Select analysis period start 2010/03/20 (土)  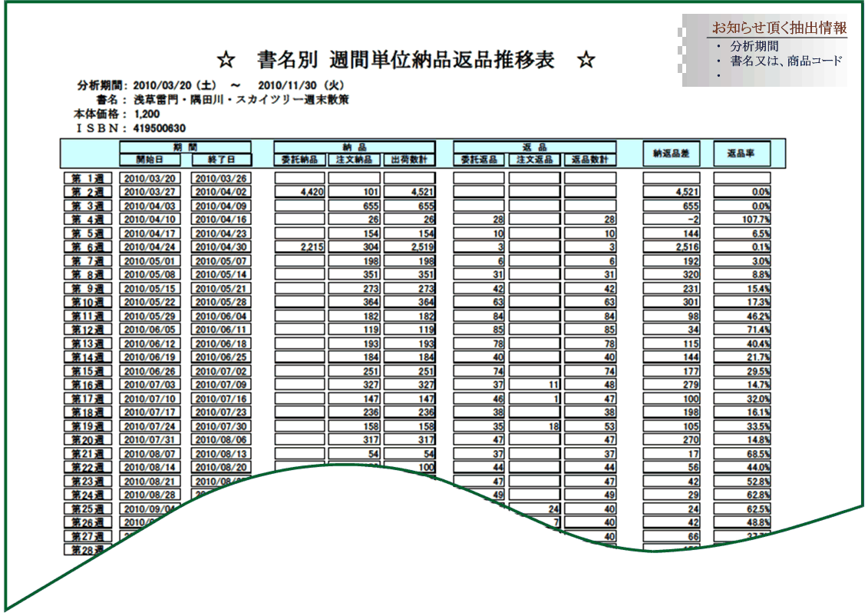click(174, 85)
